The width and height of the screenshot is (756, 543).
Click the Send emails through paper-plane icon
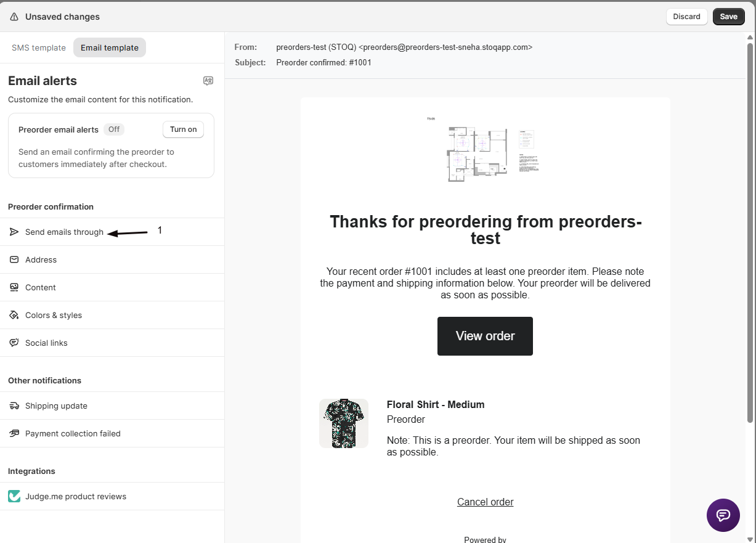point(14,232)
